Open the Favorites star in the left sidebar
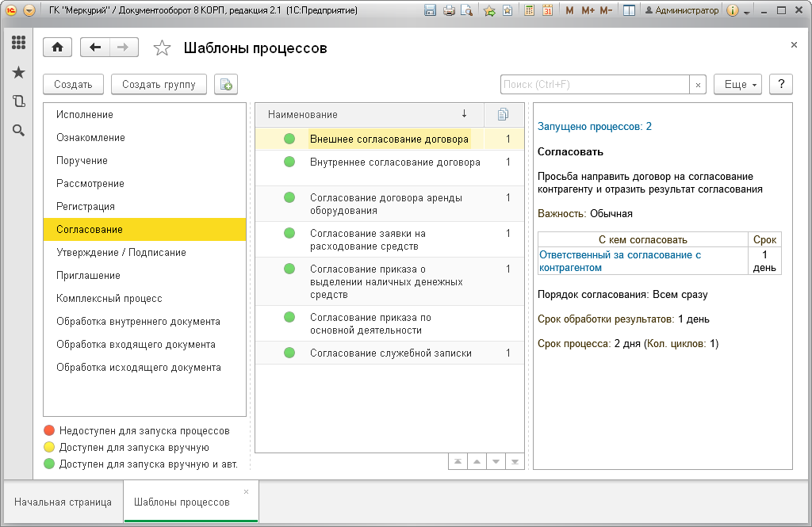Image resolution: width=812 pixels, height=527 pixels. pos(19,72)
